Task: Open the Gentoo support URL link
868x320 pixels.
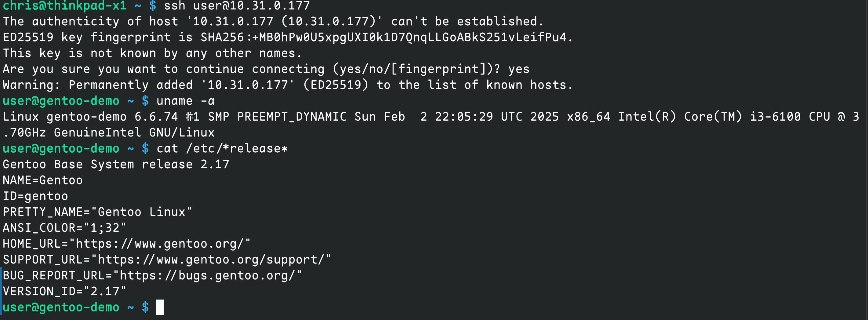Action: tap(211, 259)
